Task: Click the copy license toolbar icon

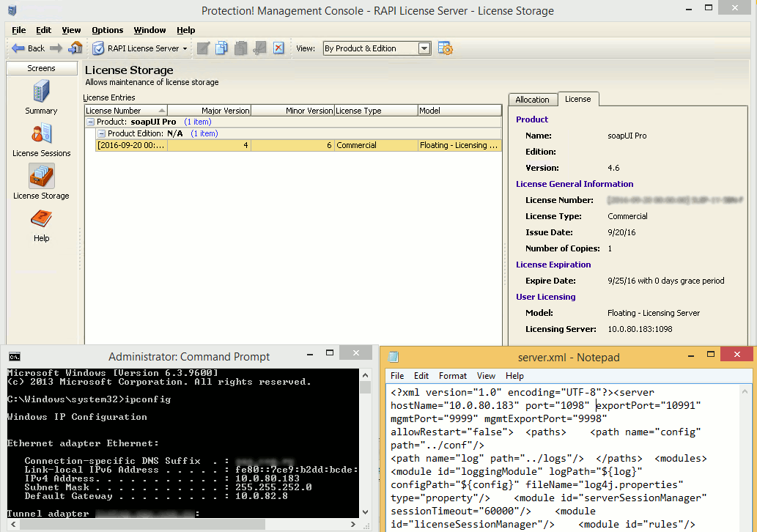Action: coord(222,48)
